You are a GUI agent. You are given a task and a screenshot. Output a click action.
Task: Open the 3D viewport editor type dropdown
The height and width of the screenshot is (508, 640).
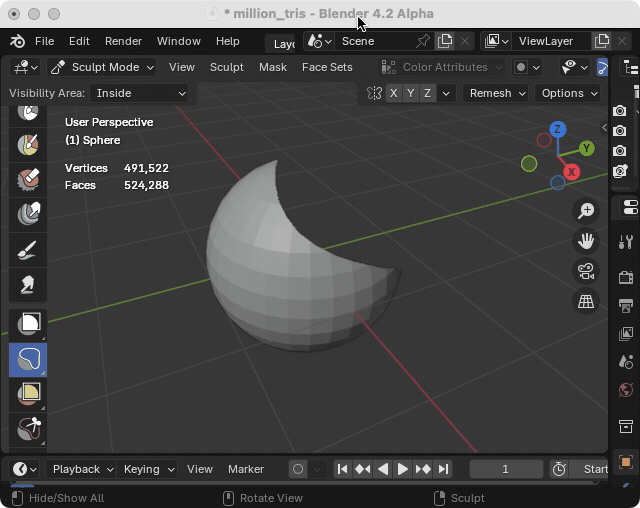[x=25, y=67]
